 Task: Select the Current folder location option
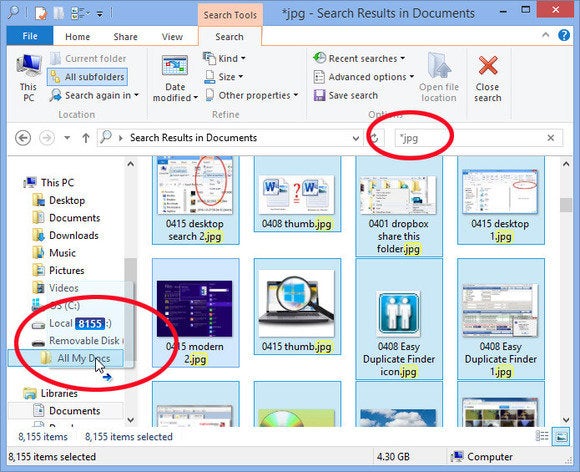pos(88,58)
